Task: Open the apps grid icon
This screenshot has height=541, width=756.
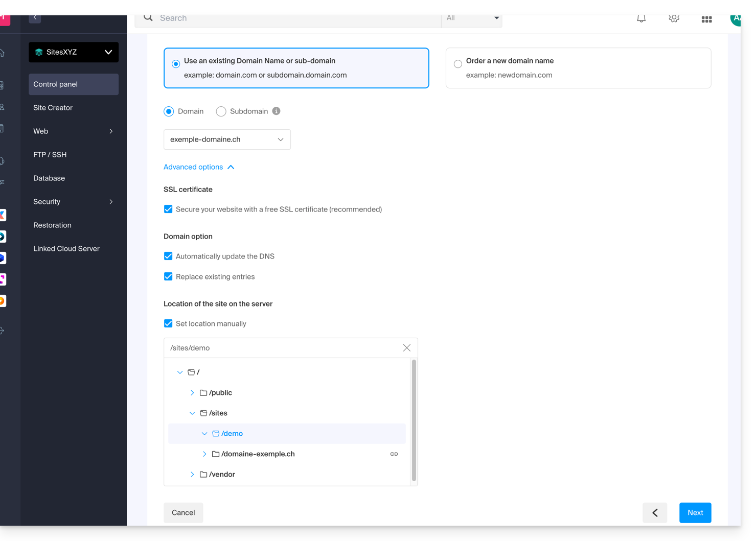Action: (706, 19)
